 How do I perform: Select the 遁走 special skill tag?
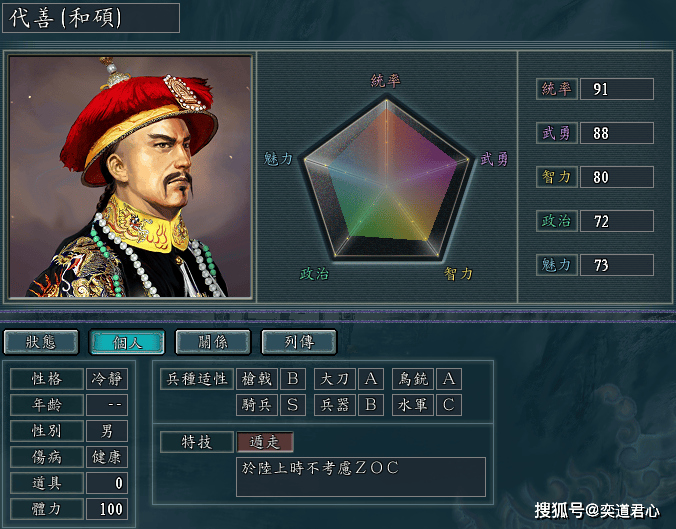click(x=265, y=442)
